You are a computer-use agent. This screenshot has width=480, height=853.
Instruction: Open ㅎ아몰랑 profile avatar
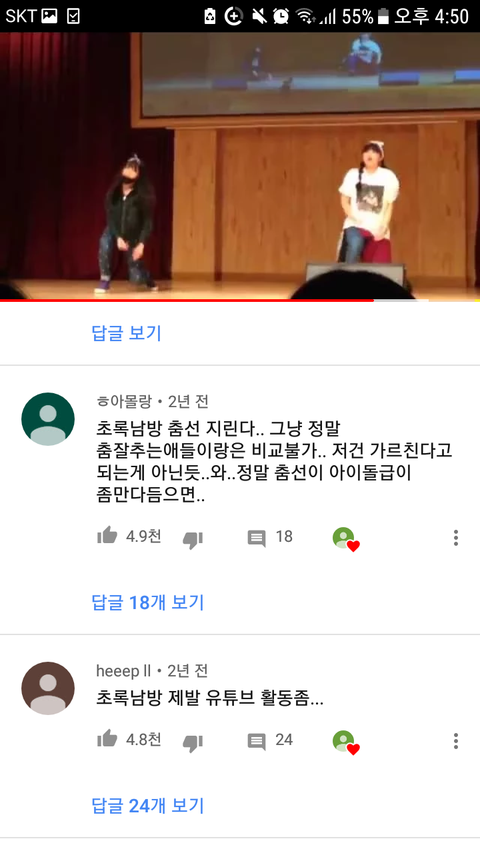point(48,419)
